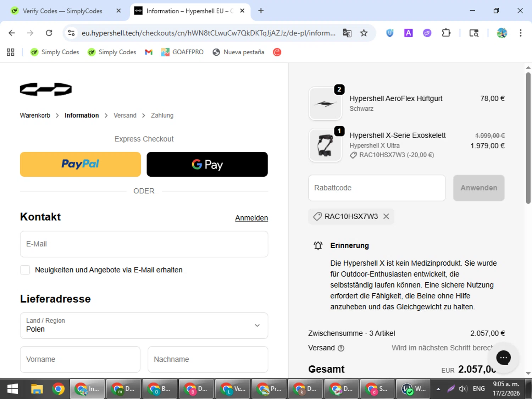Switch to the taskbar window labeled In...

pyautogui.click(x=87, y=389)
